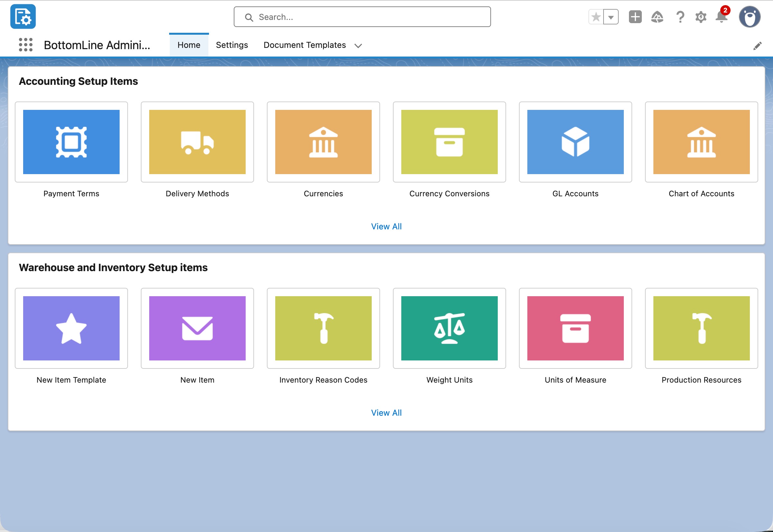Viewport: 773px width, 532px height.
Task: Open the GL Accounts cube icon
Action: point(575,142)
